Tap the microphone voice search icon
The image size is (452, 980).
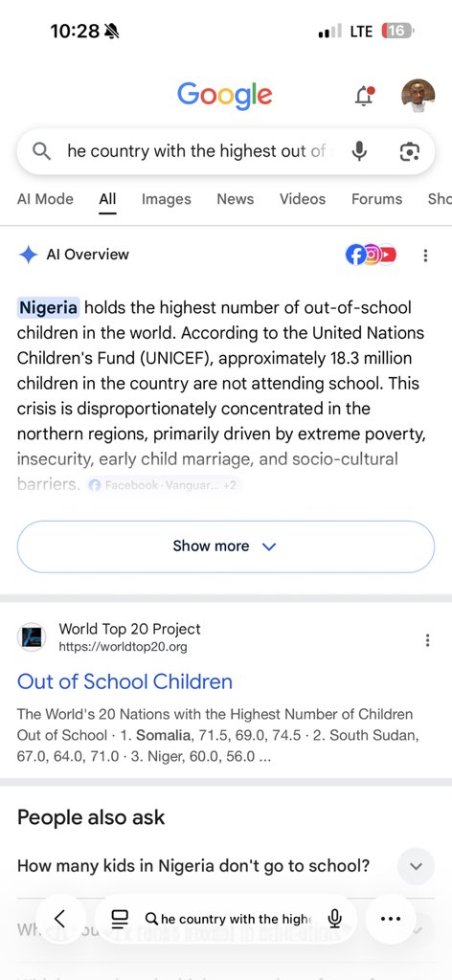[x=359, y=151]
